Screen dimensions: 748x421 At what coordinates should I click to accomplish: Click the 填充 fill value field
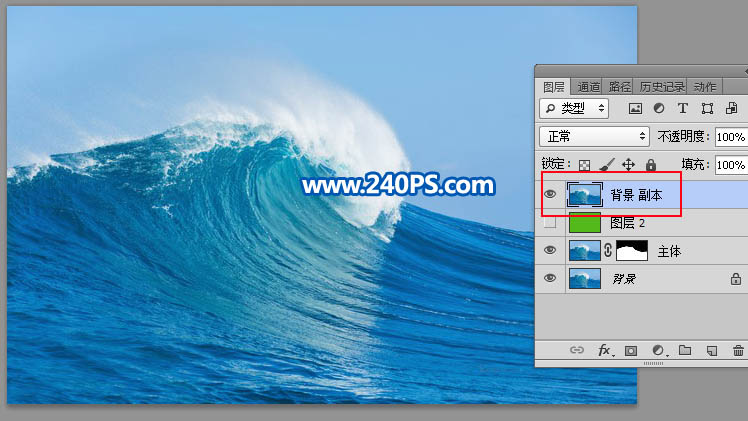(731, 164)
